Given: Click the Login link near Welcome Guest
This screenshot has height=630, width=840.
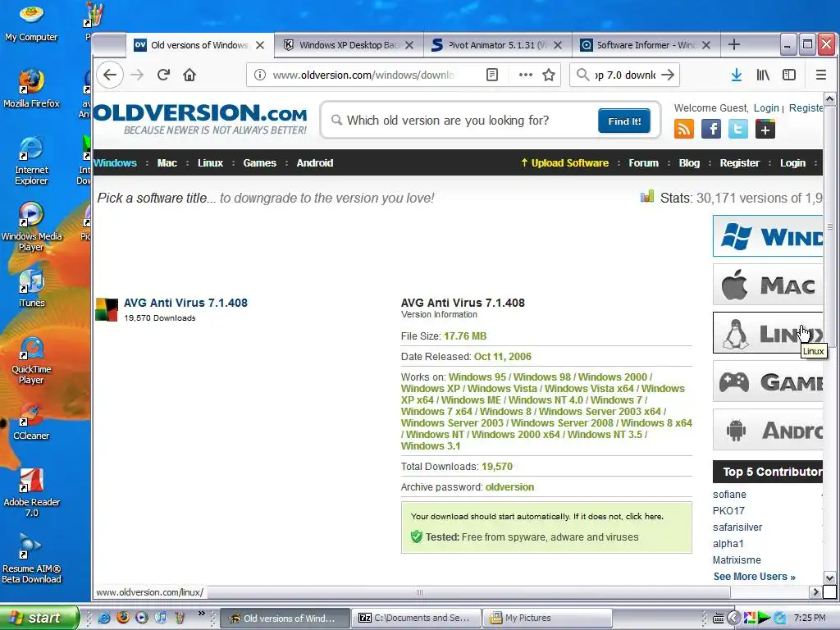Looking at the screenshot, I should coord(766,108).
